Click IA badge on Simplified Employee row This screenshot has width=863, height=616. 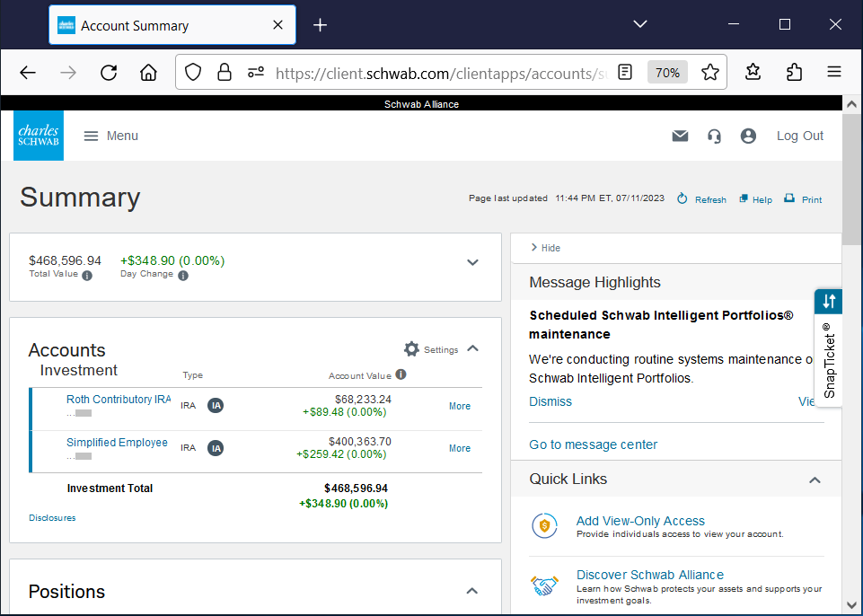216,448
